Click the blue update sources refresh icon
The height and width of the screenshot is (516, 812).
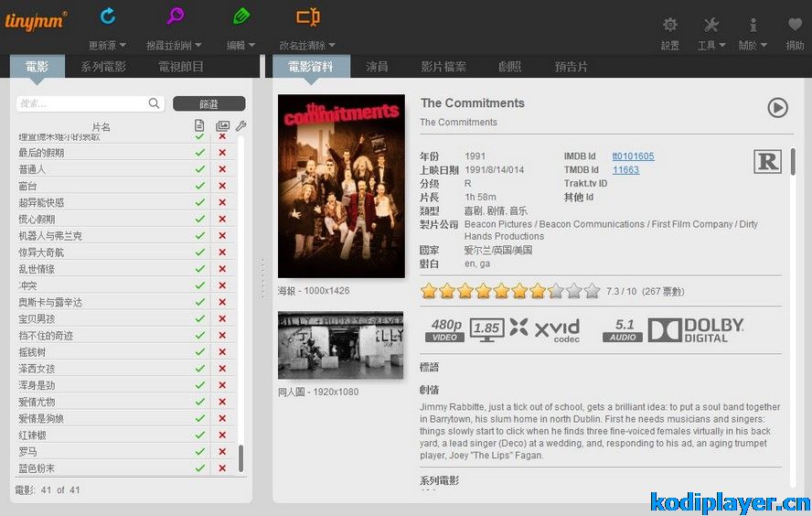pyautogui.click(x=108, y=16)
